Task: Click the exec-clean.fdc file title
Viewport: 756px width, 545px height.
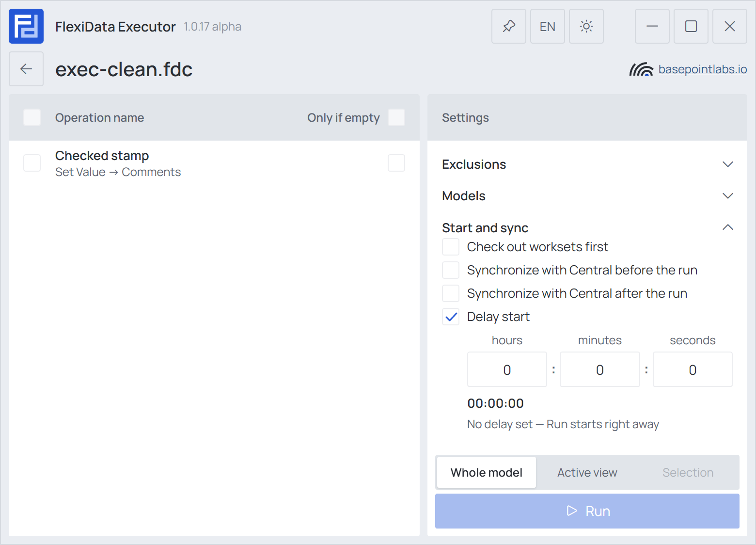Action: 124,69
